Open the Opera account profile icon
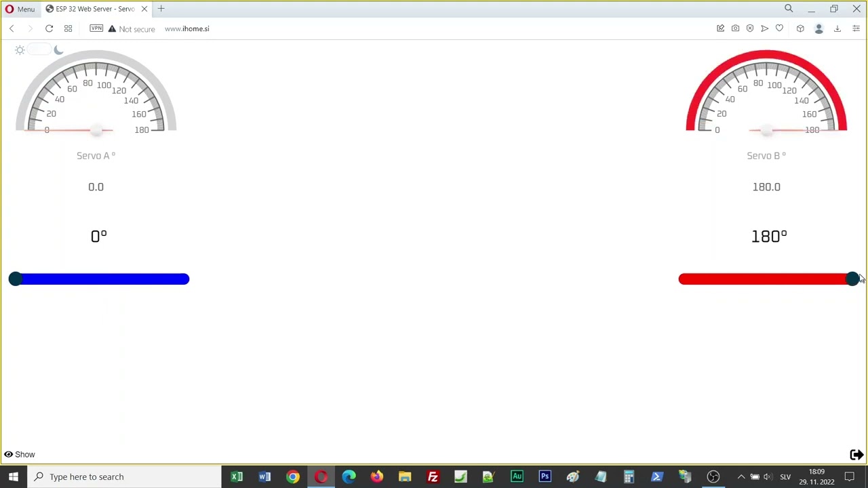The height and width of the screenshot is (488, 868). coord(818,28)
